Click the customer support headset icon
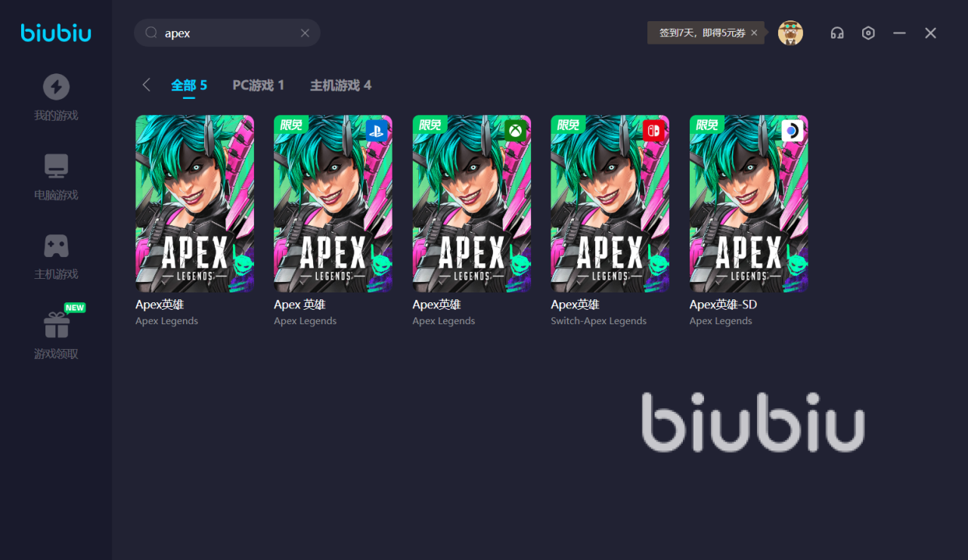Viewport: 968px width, 560px height. click(x=837, y=33)
